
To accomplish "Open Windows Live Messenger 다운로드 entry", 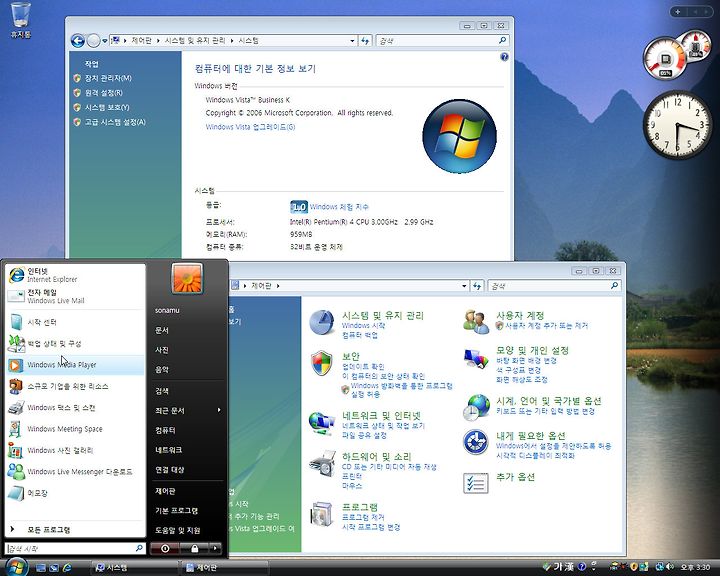I will [x=75, y=472].
